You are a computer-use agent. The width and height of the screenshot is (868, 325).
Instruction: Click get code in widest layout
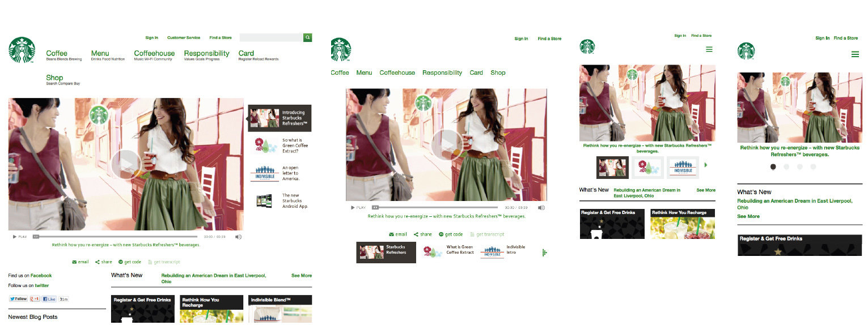(x=130, y=262)
